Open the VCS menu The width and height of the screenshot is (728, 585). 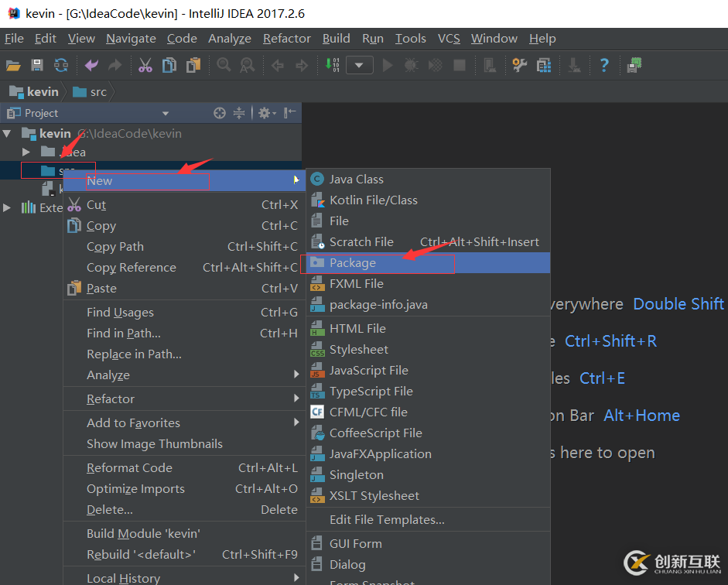(x=448, y=38)
